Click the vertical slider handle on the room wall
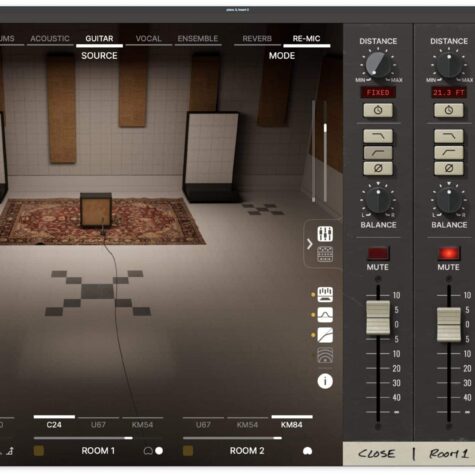The width and height of the screenshot is (475, 475). click(325, 128)
